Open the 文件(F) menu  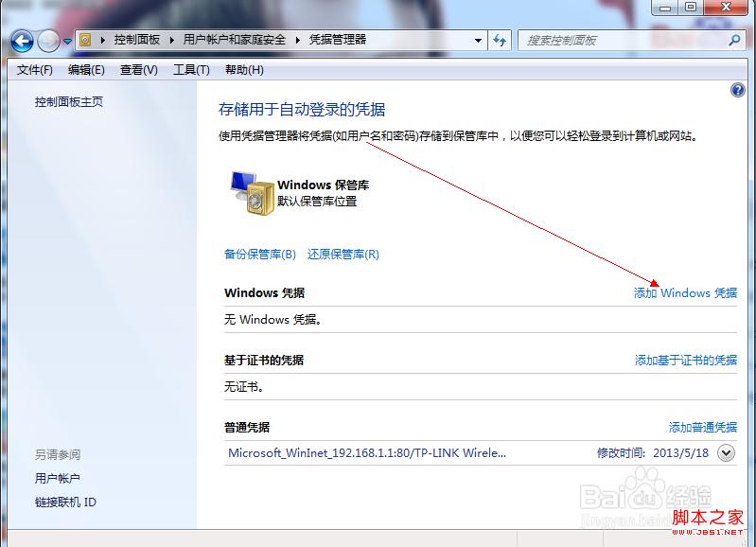(x=35, y=70)
